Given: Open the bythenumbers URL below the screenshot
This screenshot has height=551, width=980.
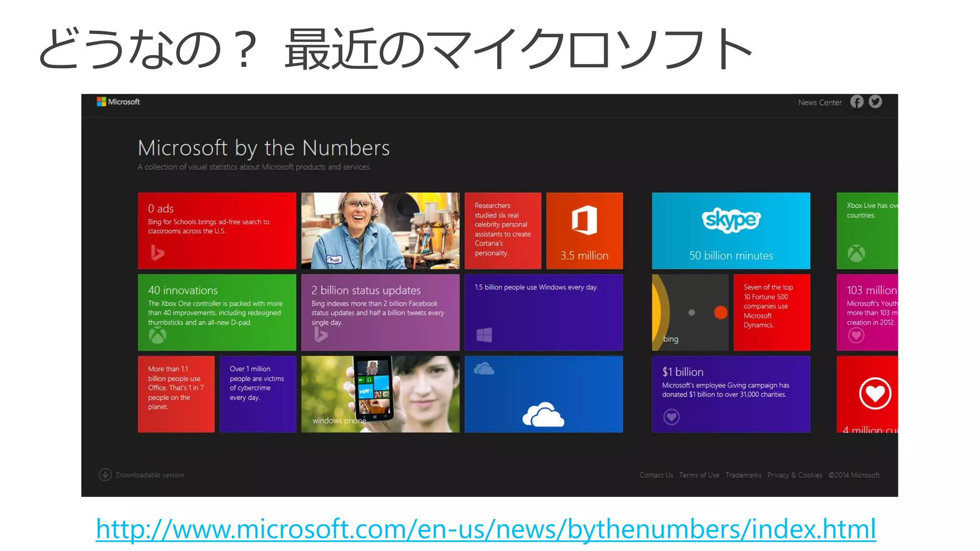Looking at the screenshot, I should 485,529.
